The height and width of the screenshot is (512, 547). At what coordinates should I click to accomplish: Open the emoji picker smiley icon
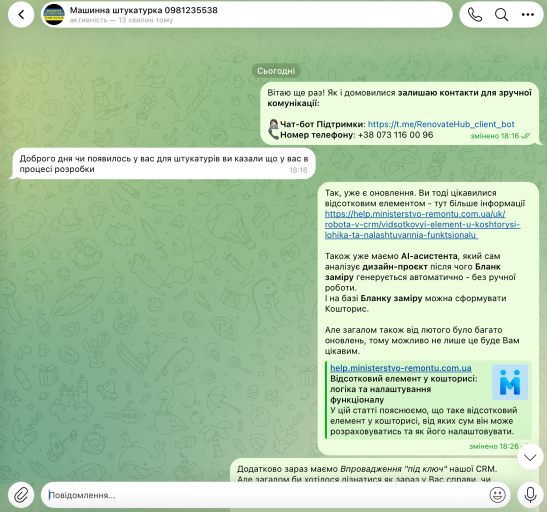tap(497, 495)
